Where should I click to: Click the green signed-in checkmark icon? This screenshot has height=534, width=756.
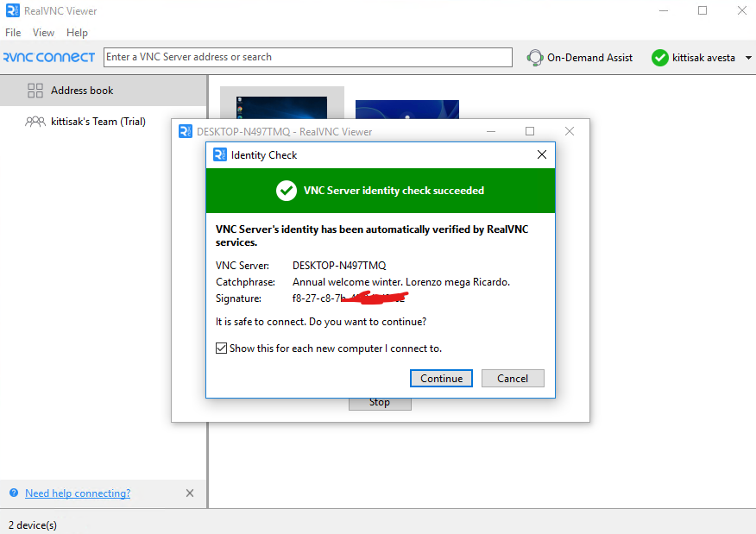(659, 58)
